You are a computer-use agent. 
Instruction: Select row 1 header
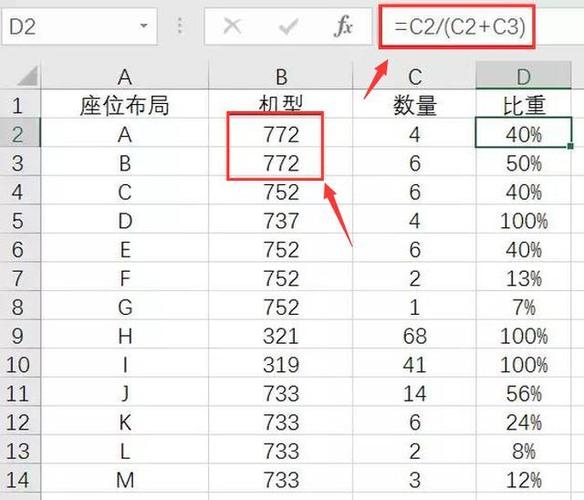pos(19,105)
